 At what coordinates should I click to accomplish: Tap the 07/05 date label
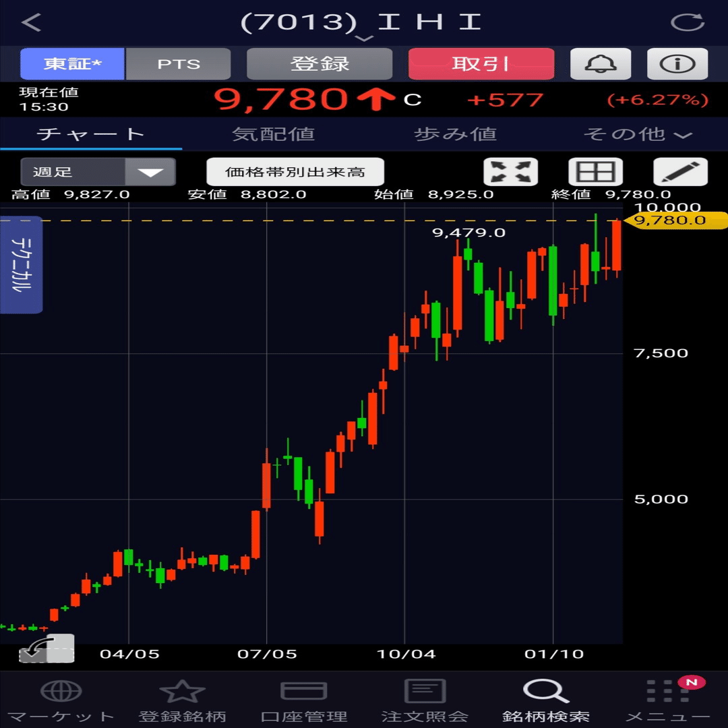[x=267, y=654]
